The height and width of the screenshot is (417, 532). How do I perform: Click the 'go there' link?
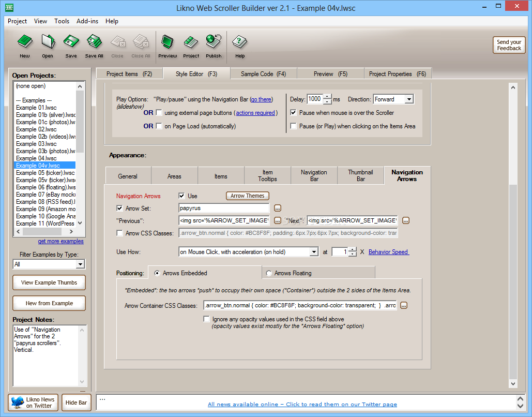coord(261,99)
